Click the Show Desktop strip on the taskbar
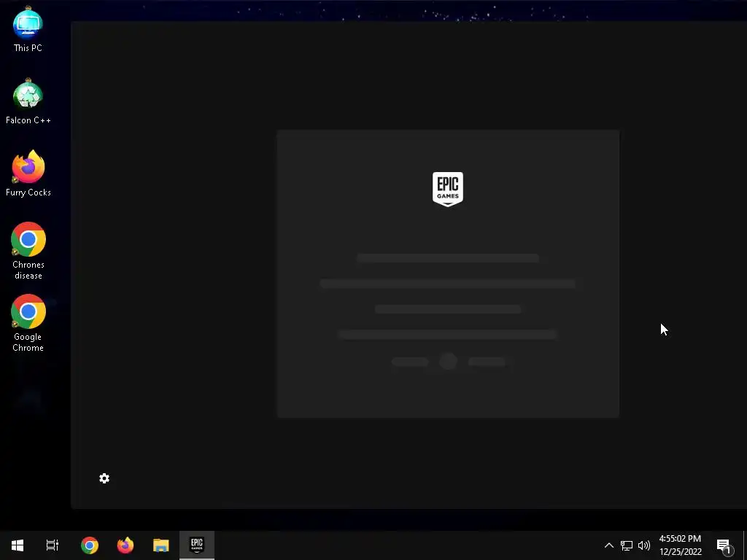 [745, 545]
